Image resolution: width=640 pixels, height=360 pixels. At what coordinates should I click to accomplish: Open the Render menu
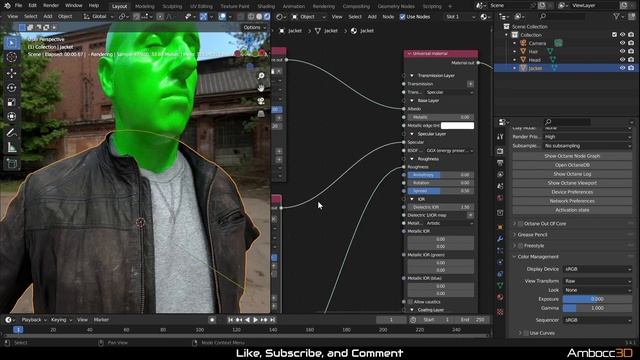(51, 6)
